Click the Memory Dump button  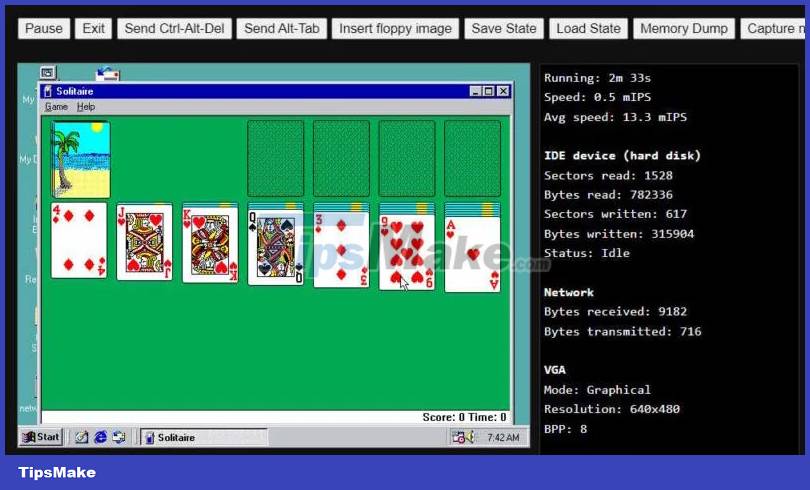pyautogui.click(x=683, y=28)
